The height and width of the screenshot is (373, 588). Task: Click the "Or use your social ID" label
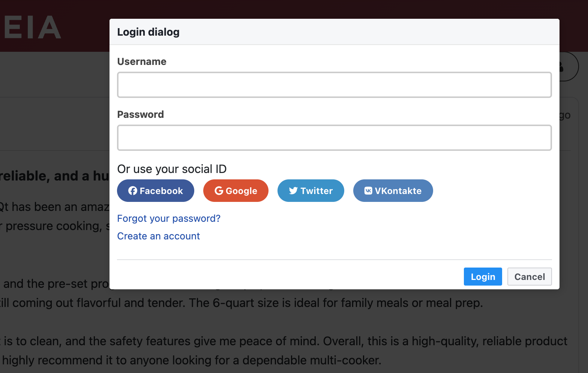click(x=172, y=169)
